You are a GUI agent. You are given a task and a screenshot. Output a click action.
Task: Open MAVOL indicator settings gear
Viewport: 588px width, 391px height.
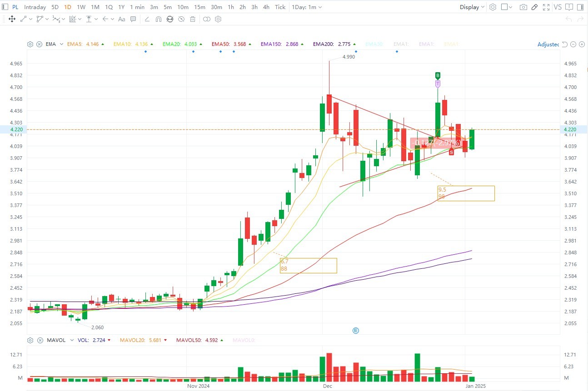(30, 340)
